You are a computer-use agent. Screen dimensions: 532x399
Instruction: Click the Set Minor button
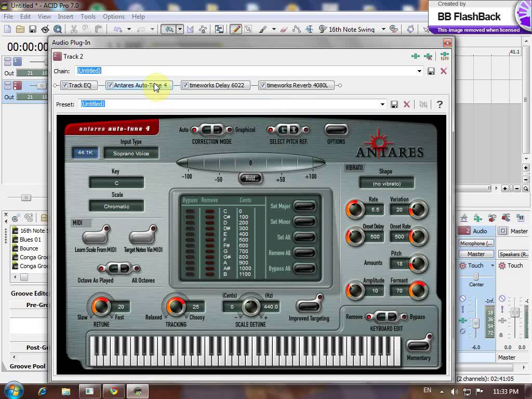pos(304,221)
